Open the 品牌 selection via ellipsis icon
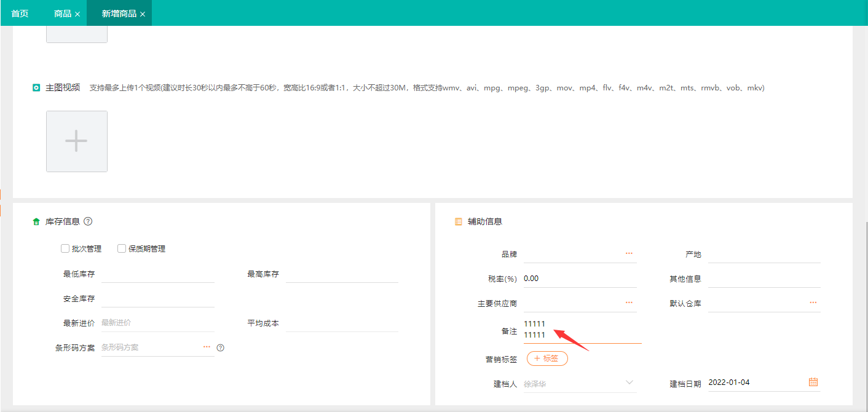 629,252
